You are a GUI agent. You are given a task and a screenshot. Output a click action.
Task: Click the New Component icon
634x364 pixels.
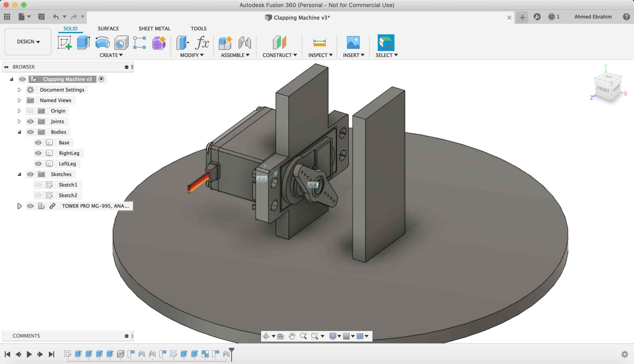(225, 42)
